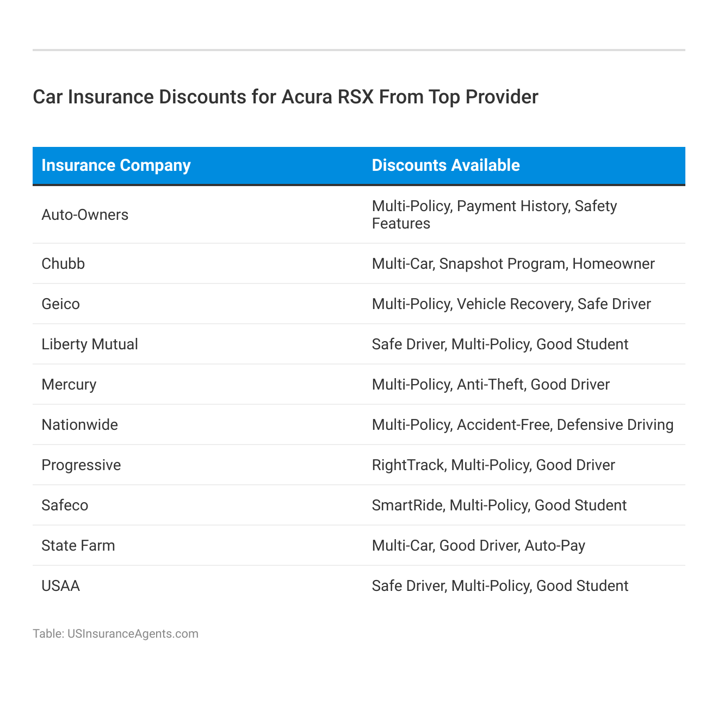Select the Nationwide row label

pos(79,425)
